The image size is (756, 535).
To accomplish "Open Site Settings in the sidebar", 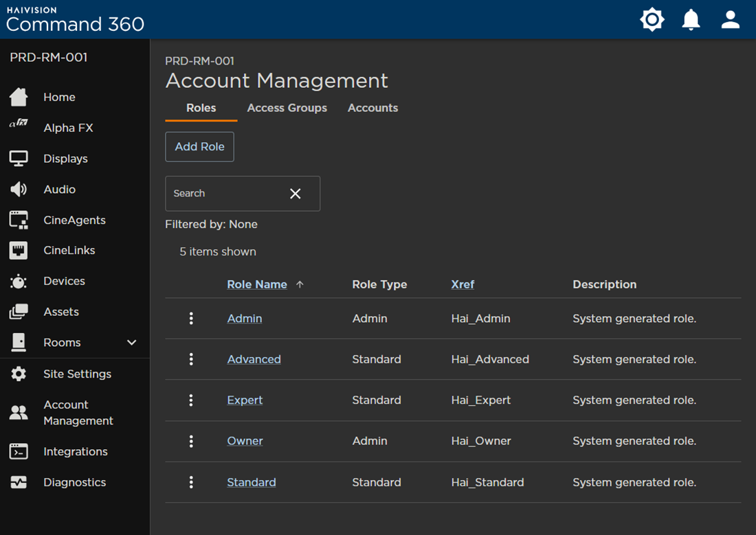I will 77,374.
